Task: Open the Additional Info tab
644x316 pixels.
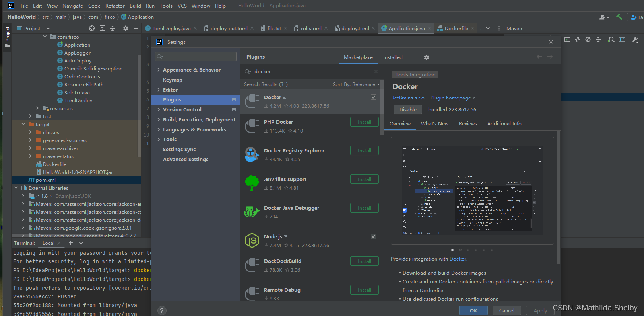Action: click(504, 124)
